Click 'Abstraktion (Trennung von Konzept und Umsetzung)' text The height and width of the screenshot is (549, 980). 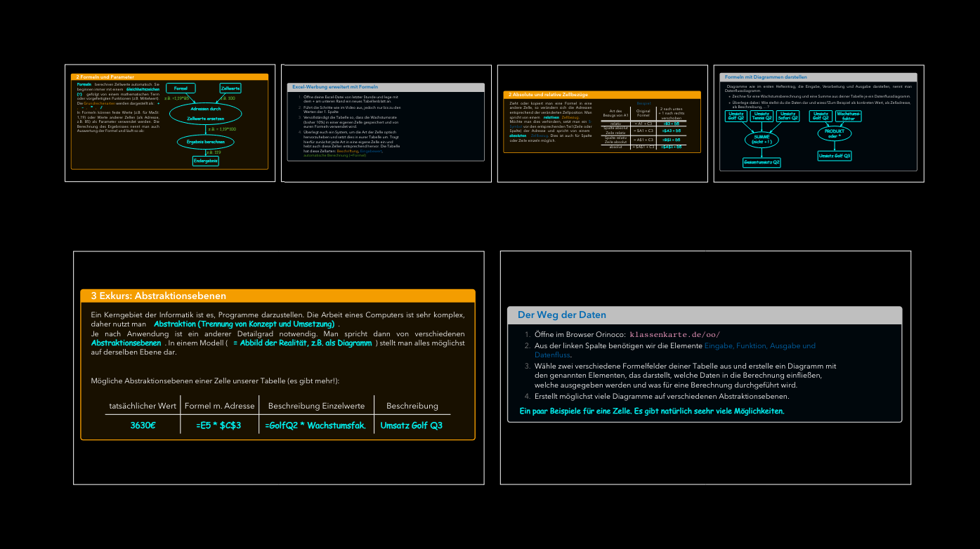click(244, 324)
